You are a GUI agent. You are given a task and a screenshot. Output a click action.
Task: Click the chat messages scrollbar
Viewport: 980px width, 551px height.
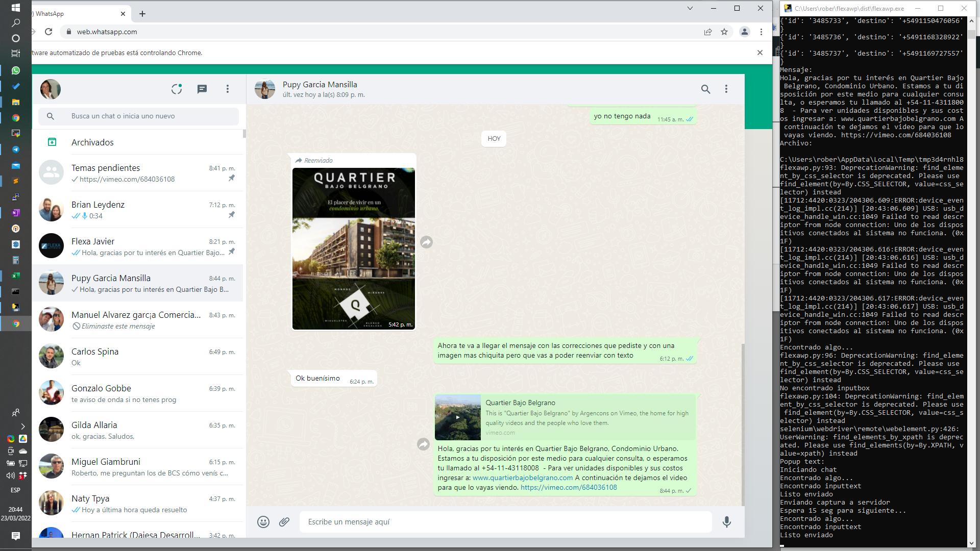click(x=743, y=424)
